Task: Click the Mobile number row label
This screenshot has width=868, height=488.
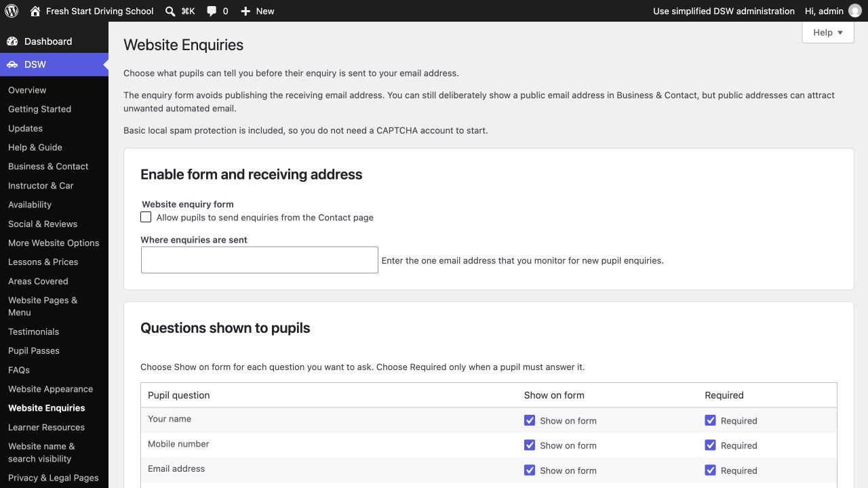Action: [x=178, y=444]
